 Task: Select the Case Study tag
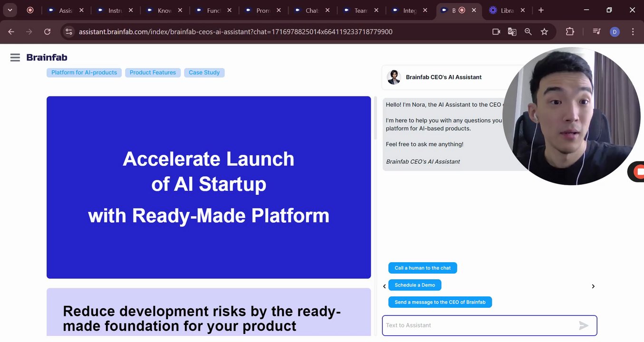coord(204,73)
